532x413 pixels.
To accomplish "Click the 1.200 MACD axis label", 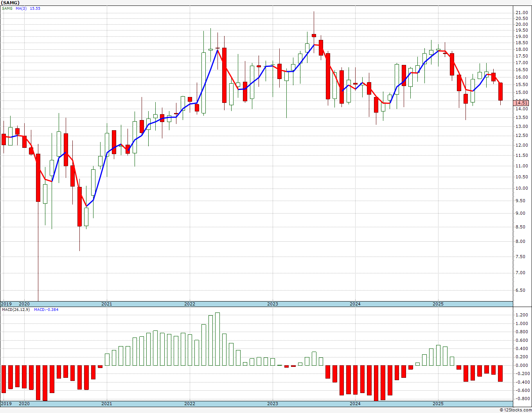I will pyautogui.click(x=523, y=315).
